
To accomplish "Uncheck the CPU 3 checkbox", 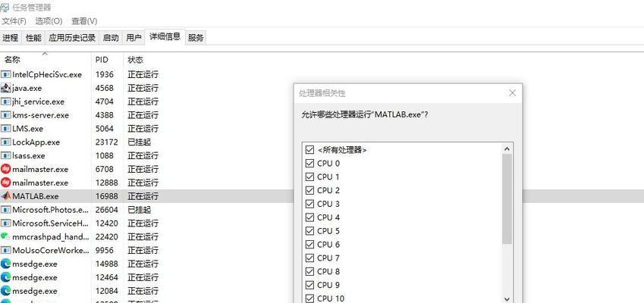I will coord(309,204).
